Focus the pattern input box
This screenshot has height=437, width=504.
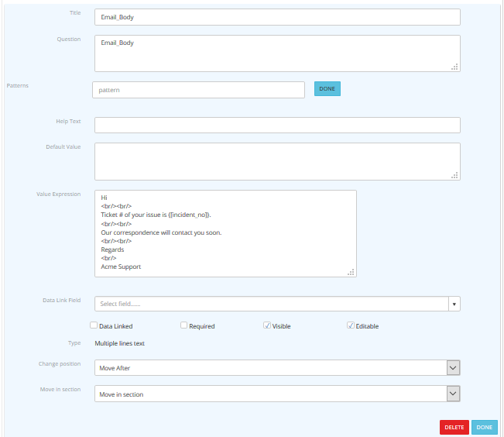[x=198, y=90]
